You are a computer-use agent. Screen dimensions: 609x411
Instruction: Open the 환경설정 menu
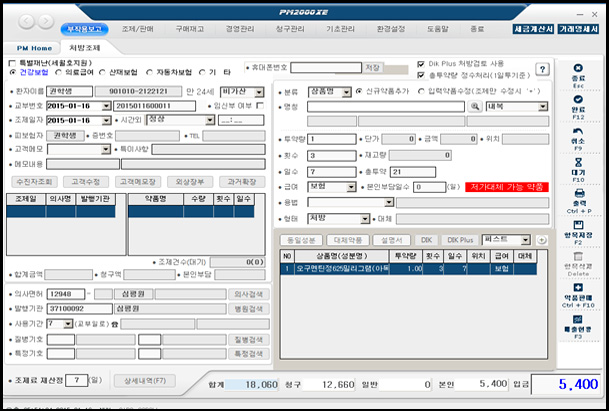(x=391, y=29)
